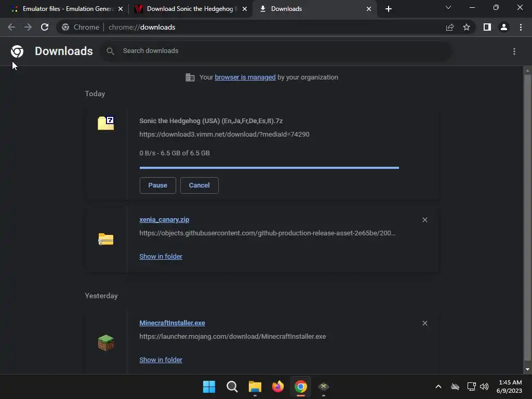Close the Download Sonic the Hedgehog tab
This screenshot has width=532, height=399.
click(x=245, y=9)
